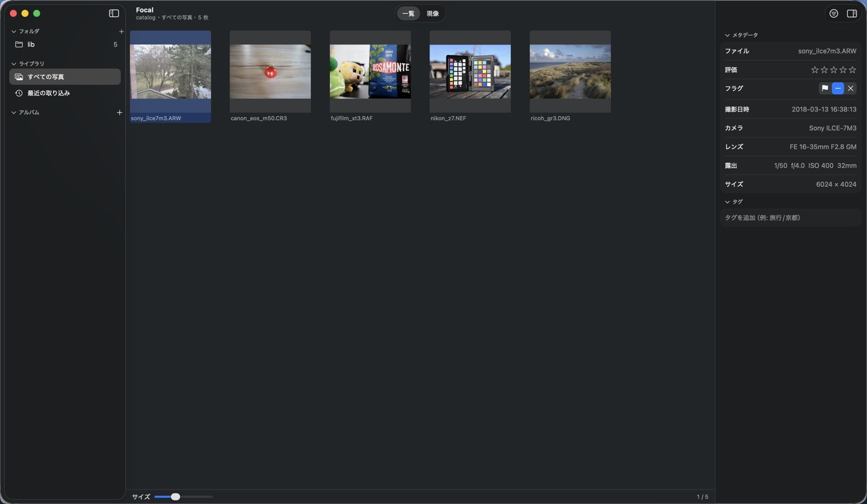Toggle the left sidebar panel icon
This screenshot has width=867, height=504.
point(114,13)
